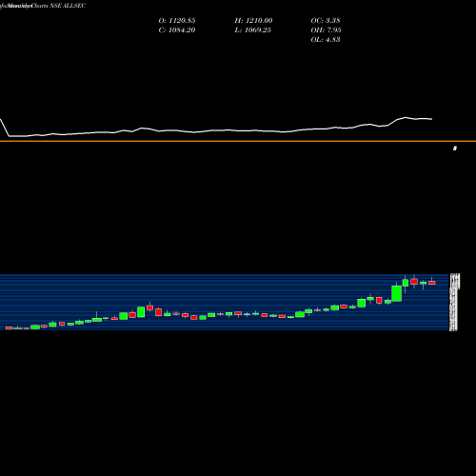Click the OC: 3.38 value
The image size is (476, 476).
(x=326, y=21)
